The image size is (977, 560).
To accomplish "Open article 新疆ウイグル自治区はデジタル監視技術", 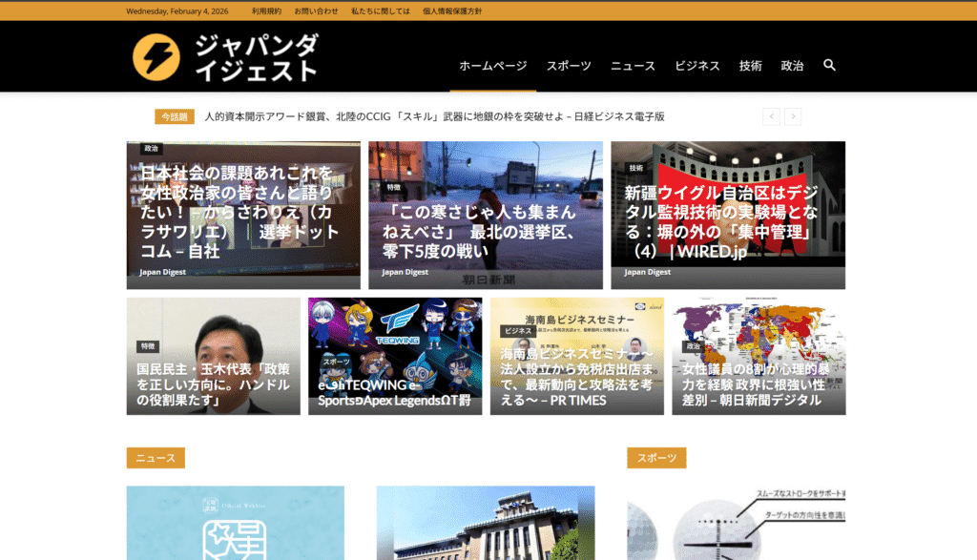I will click(x=720, y=221).
